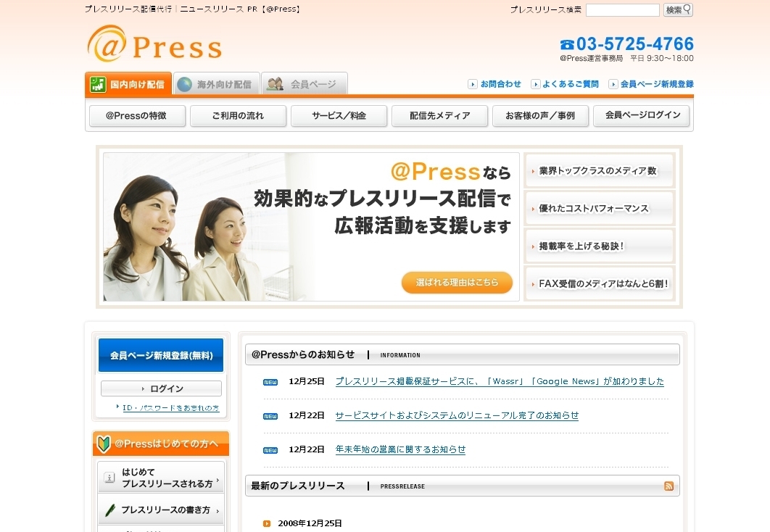Open the 国内向け配信 tab
This screenshot has width=770, height=532.
(128, 84)
